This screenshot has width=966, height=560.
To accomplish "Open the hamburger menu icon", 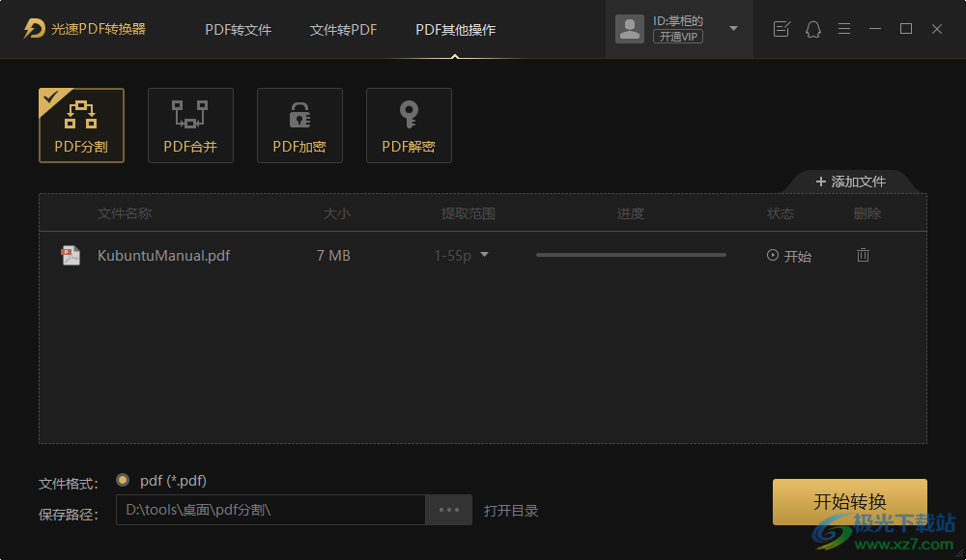I will pyautogui.click(x=844, y=29).
